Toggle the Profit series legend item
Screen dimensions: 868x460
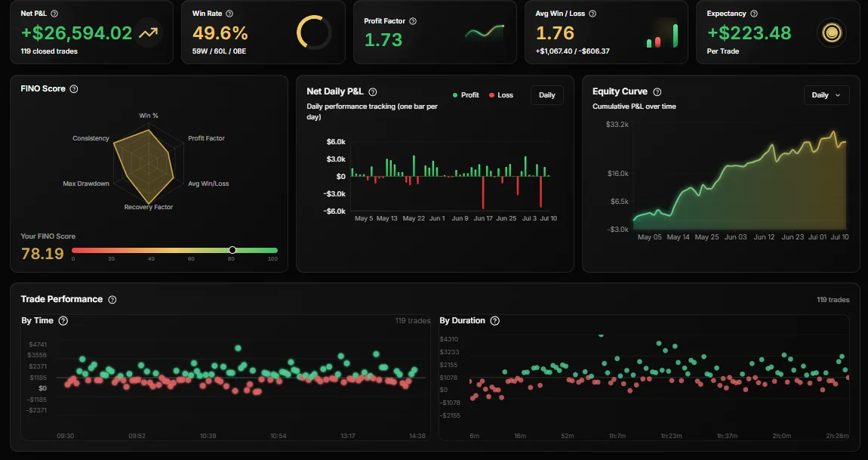click(x=466, y=95)
